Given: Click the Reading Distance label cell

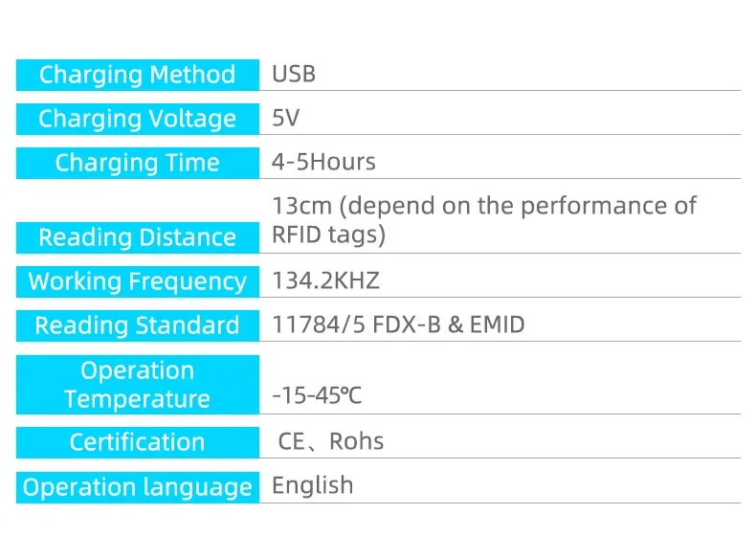Looking at the screenshot, I should pos(137,237).
